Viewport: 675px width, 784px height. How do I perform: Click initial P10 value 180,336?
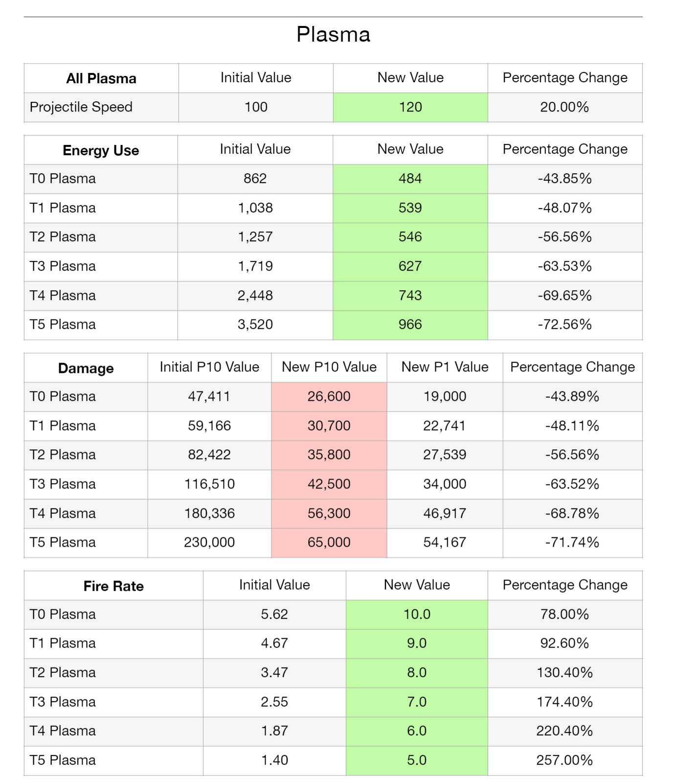pyautogui.click(x=209, y=513)
